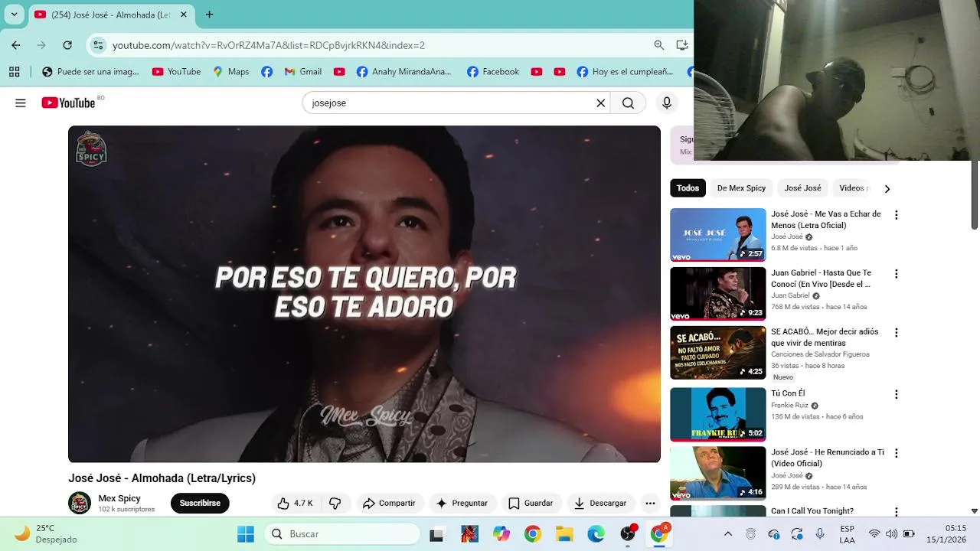
Task: Play Juan Gabriel Hasta Que Te Conocí thumbnail
Action: (717, 293)
